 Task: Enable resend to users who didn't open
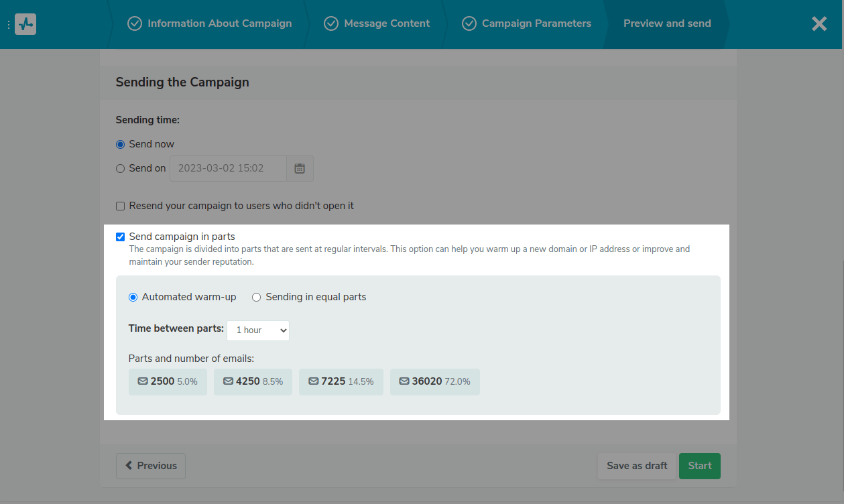click(x=121, y=206)
